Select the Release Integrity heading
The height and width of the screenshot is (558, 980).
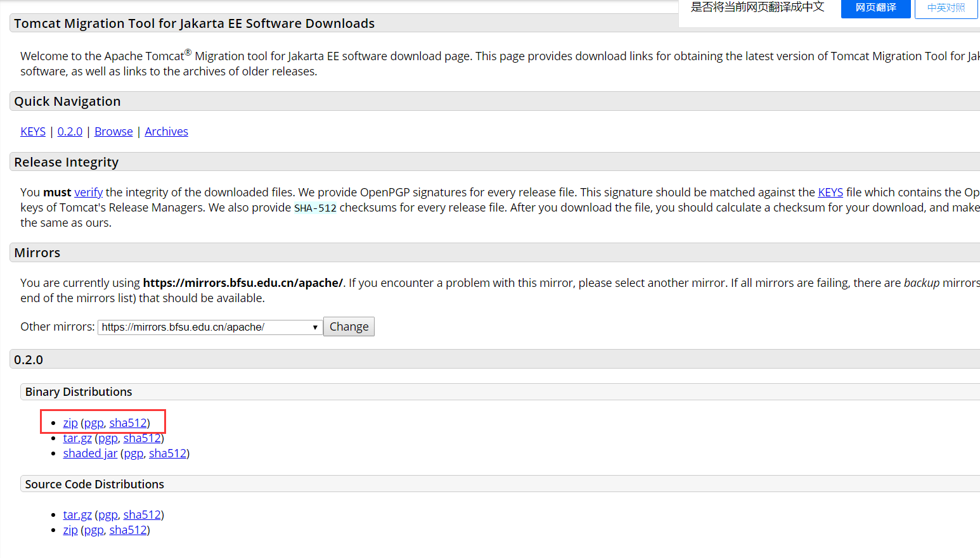coord(67,162)
